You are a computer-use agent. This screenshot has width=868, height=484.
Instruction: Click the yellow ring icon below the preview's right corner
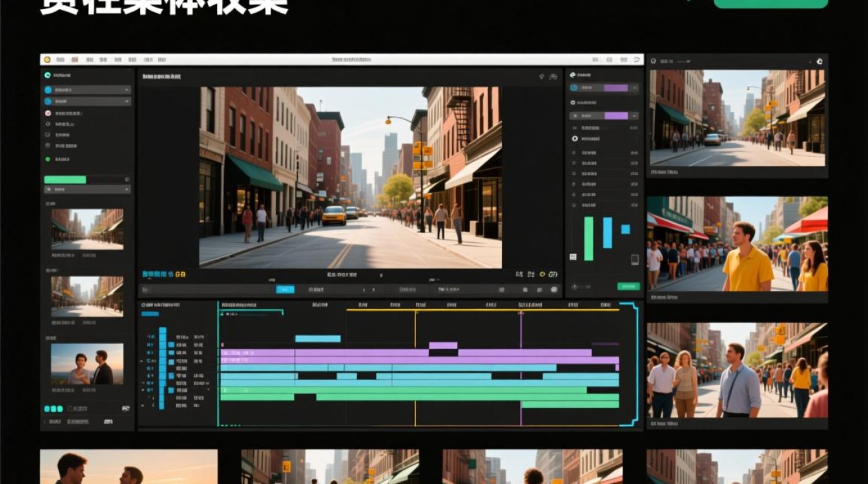[542, 274]
